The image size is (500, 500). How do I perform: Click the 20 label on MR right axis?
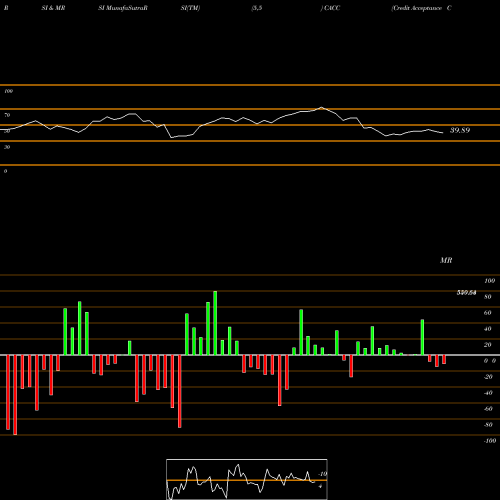click(488, 345)
